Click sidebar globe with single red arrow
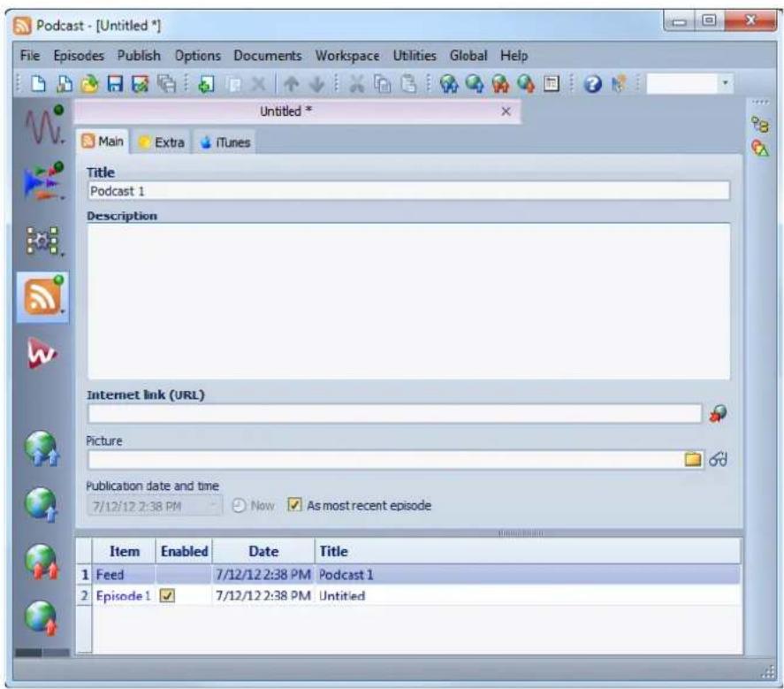This screenshot has width=784, height=689. 41,618
